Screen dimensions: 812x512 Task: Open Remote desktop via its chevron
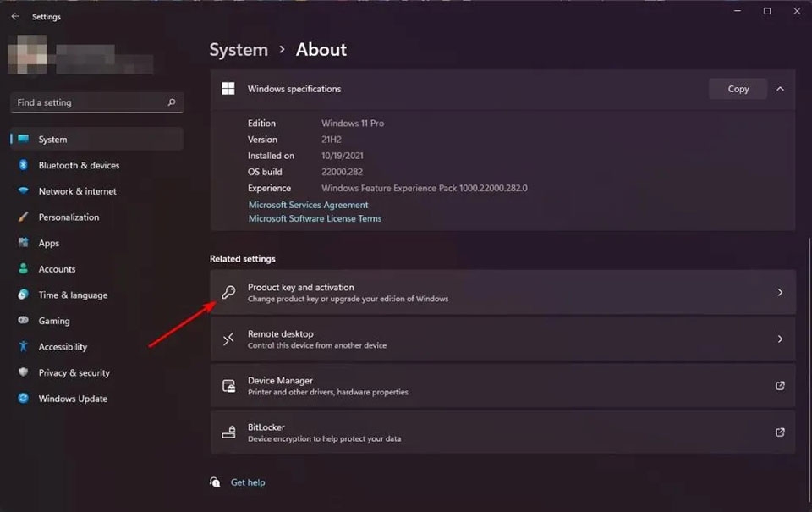coord(780,339)
